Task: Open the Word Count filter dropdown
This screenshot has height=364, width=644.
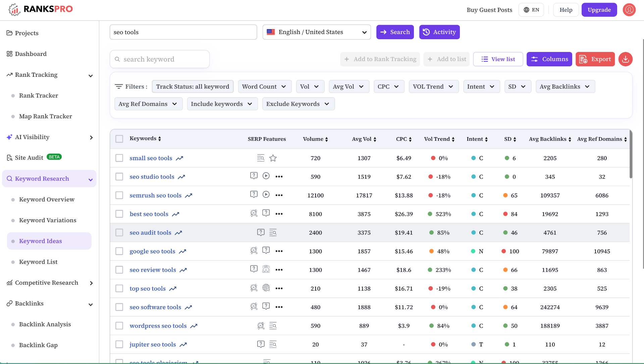Action: click(265, 86)
